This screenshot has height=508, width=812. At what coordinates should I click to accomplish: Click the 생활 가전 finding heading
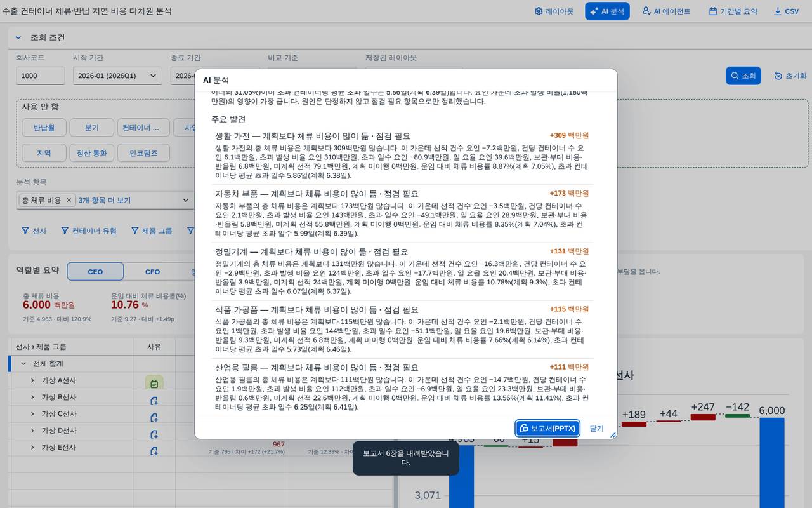click(313, 136)
